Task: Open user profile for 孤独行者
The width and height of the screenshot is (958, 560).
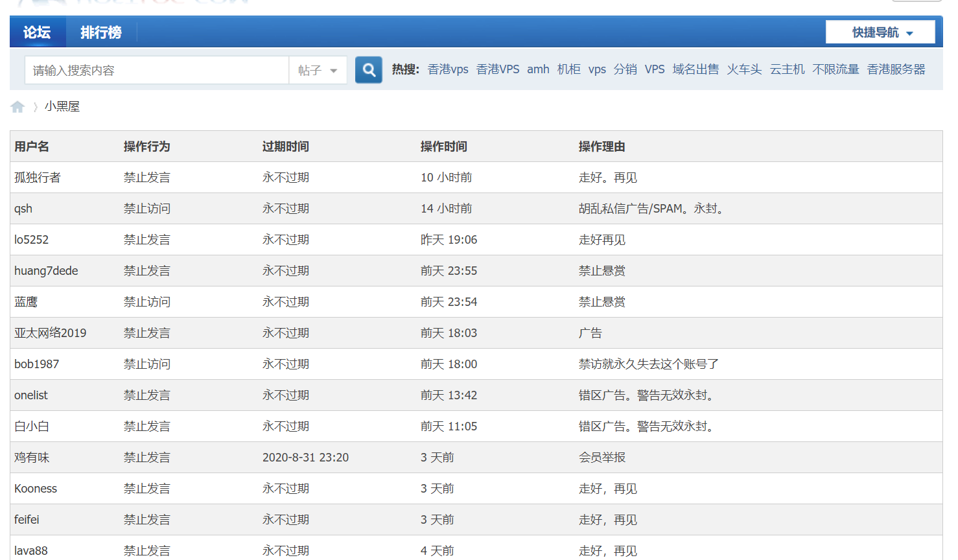Action: (38, 178)
